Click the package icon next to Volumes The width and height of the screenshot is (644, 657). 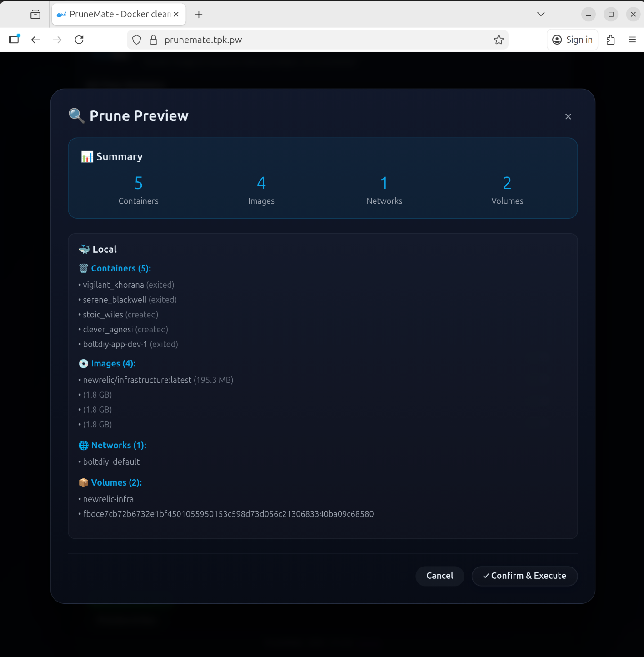84,483
